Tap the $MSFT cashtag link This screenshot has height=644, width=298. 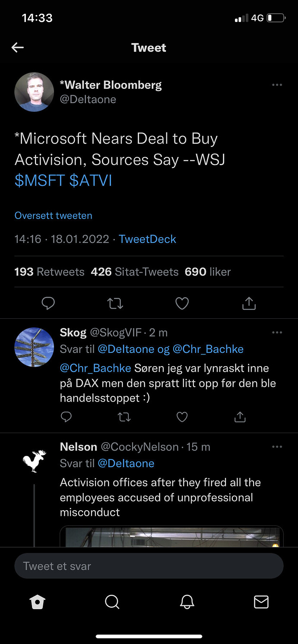(x=40, y=180)
